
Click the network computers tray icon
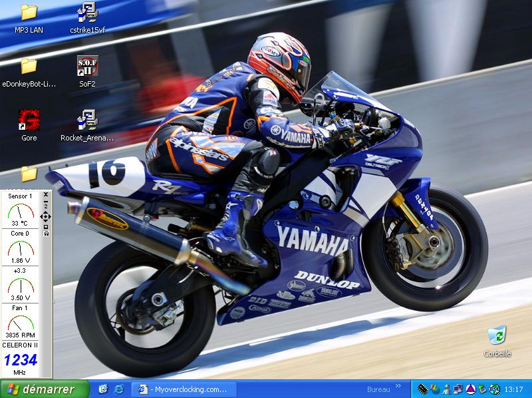click(x=458, y=389)
